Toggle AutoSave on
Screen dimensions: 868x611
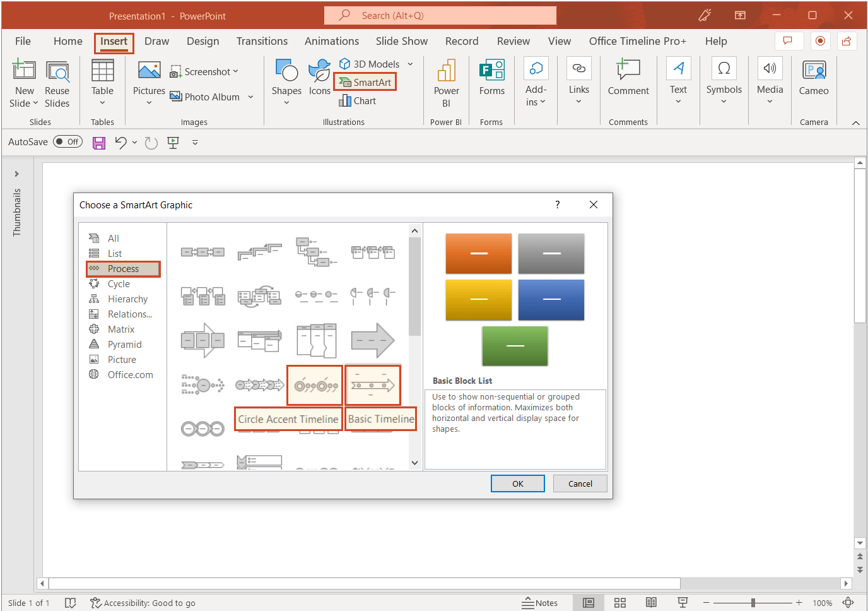point(67,141)
